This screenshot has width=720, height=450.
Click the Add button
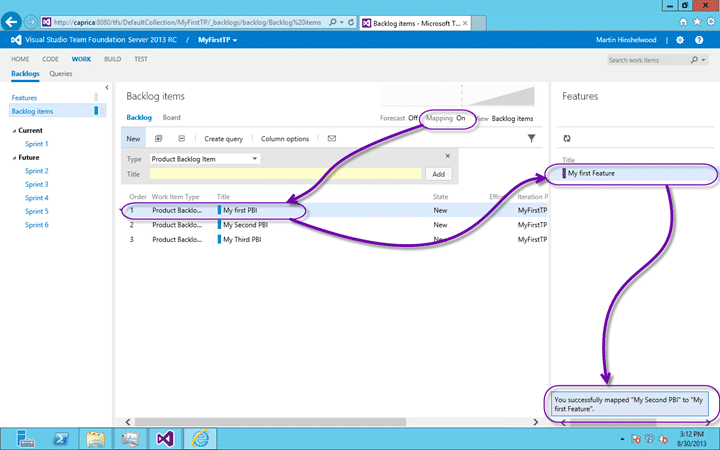[x=439, y=174]
